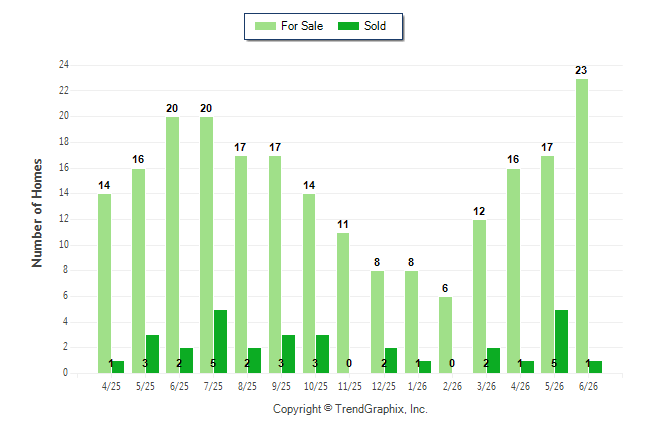Click the 3/26 For Sale bar labeled 12
Viewport: 646px width, 434px height.
[x=480, y=297]
